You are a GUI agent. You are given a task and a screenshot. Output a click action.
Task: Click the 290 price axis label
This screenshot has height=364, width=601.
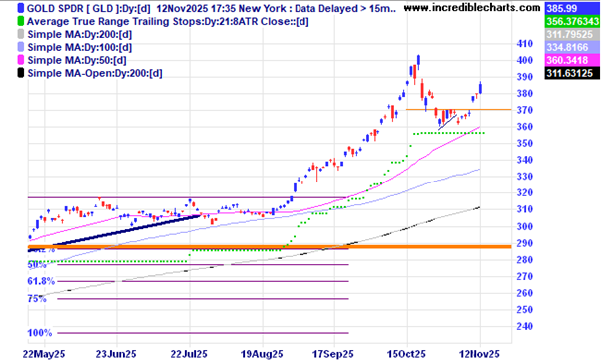pyautogui.click(x=525, y=243)
